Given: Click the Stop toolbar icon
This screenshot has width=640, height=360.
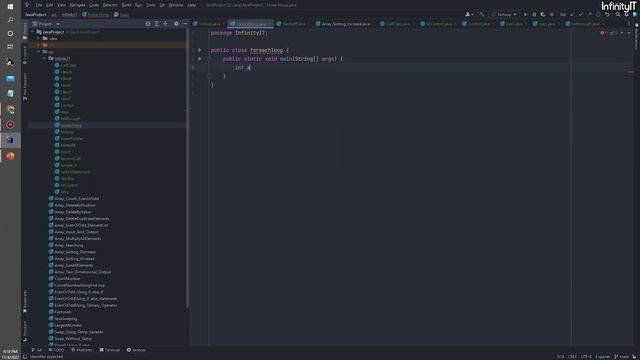Looking at the screenshot, I should pyautogui.click(x=551, y=14).
